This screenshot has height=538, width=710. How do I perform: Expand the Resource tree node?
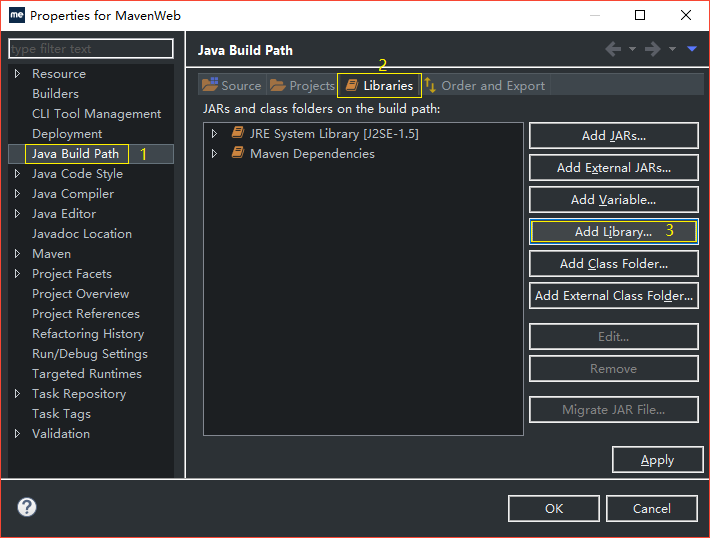pyautogui.click(x=17, y=73)
